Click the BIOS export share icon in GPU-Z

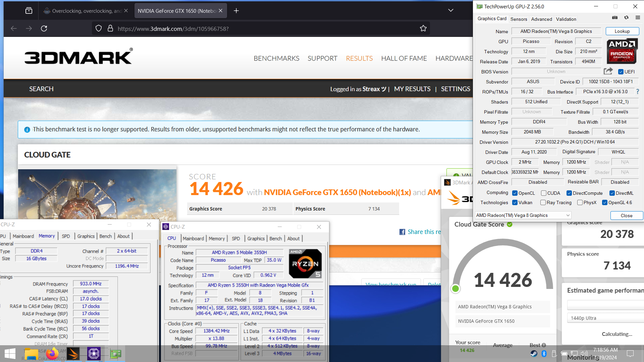(x=608, y=71)
